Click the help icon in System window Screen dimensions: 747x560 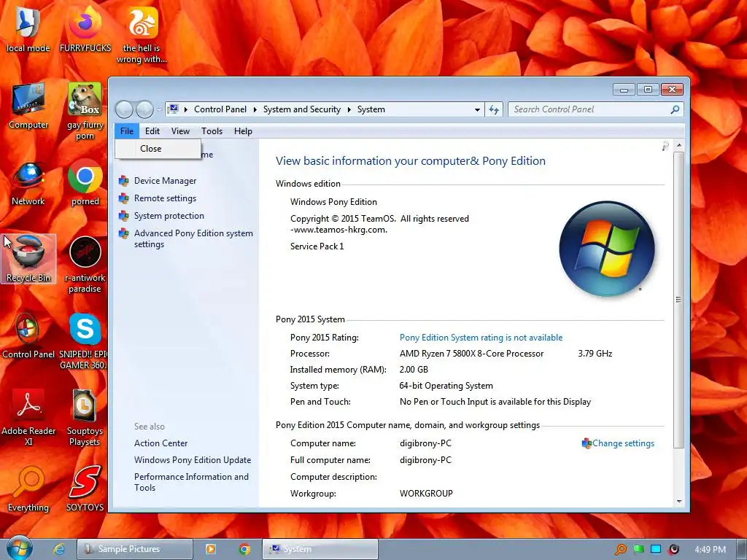coord(665,147)
